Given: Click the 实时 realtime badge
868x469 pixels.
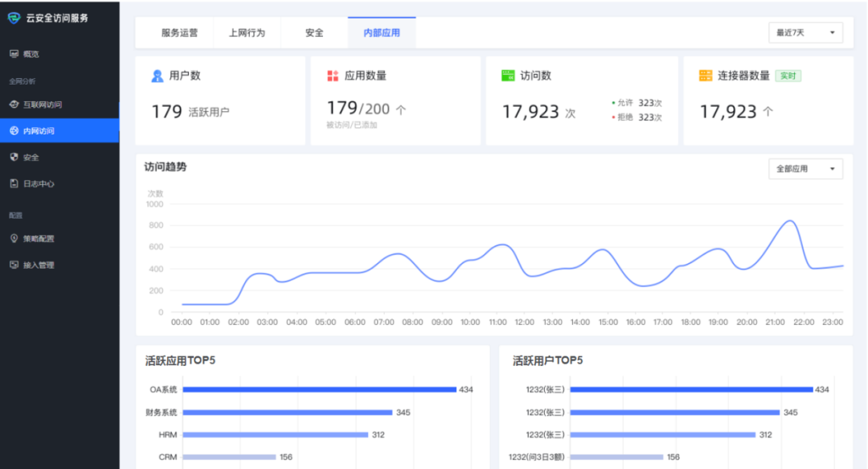Looking at the screenshot, I should click(x=788, y=76).
